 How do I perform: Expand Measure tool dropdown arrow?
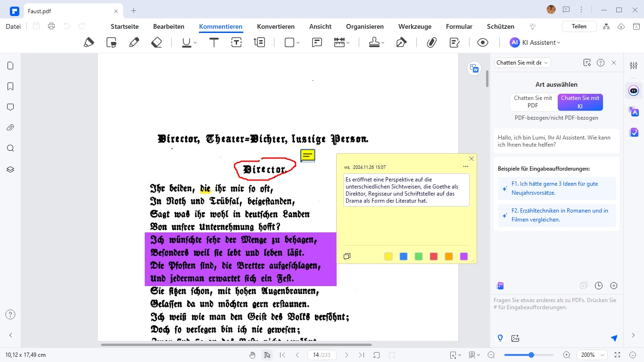[348, 43]
